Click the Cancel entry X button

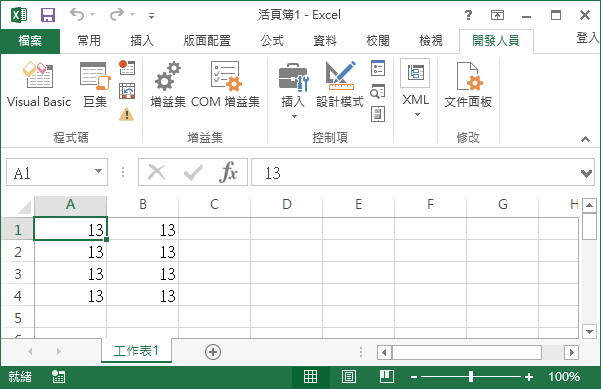tap(156, 172)
